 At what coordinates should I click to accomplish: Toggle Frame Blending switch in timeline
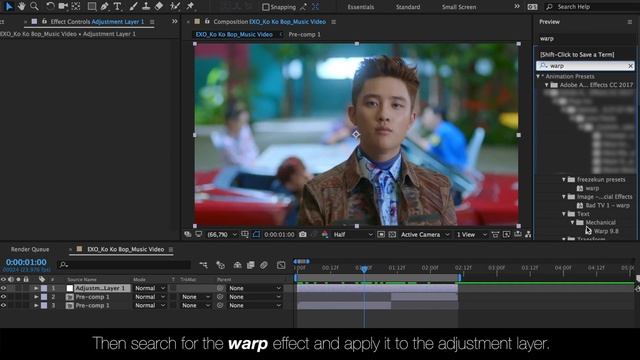251,265
